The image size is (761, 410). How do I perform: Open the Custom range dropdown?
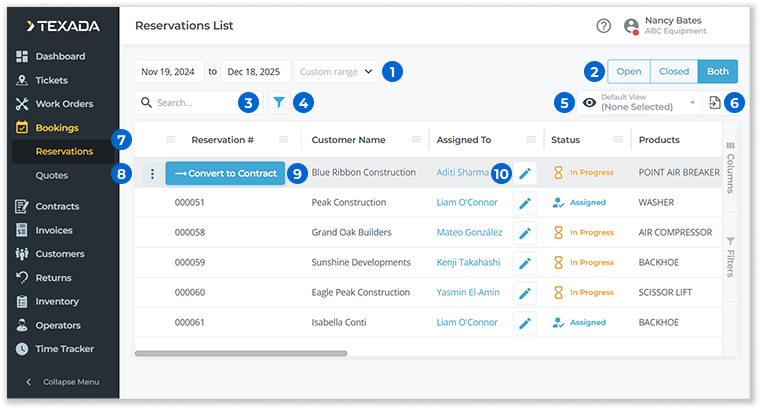pos(337,72)
